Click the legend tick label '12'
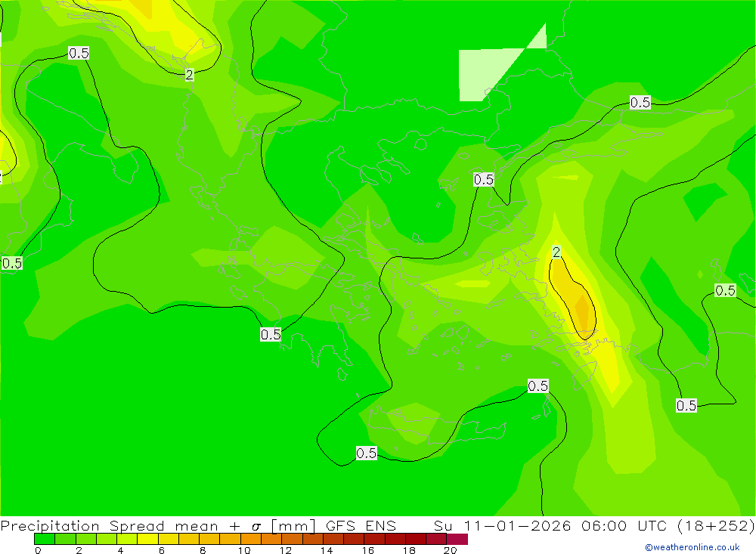The width and height of the screenshot is (756, 554). (286, 550)
